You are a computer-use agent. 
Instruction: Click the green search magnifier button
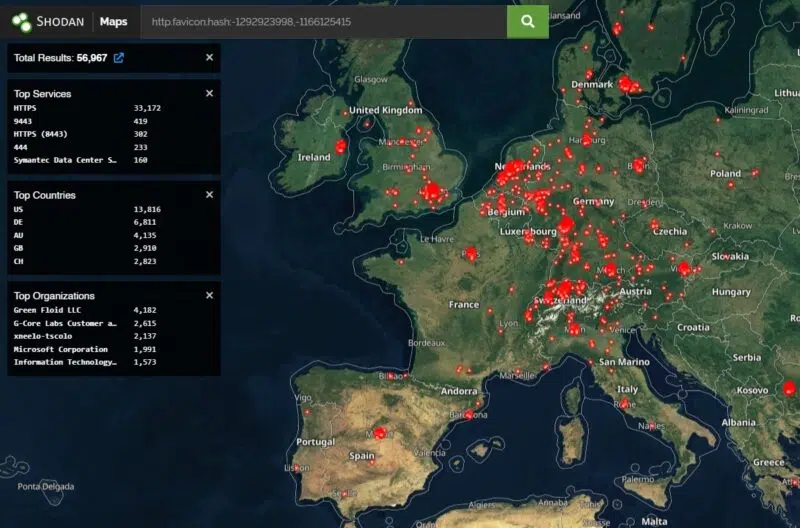527,20
